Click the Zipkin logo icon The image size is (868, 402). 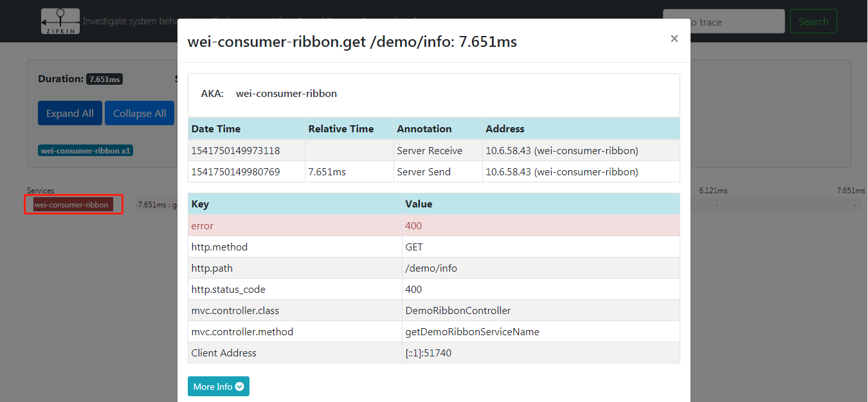pos(60,21)
